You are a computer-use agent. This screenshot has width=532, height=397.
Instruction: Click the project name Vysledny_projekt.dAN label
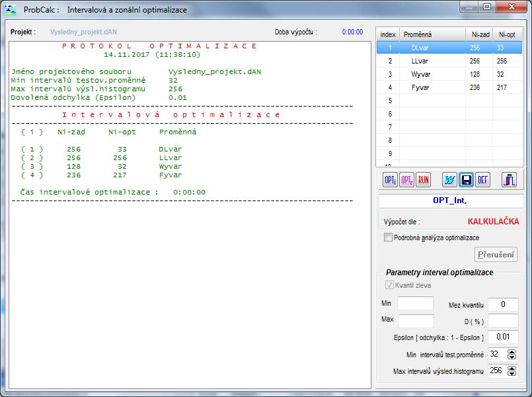pyautogui.click(x=83, y=32)
